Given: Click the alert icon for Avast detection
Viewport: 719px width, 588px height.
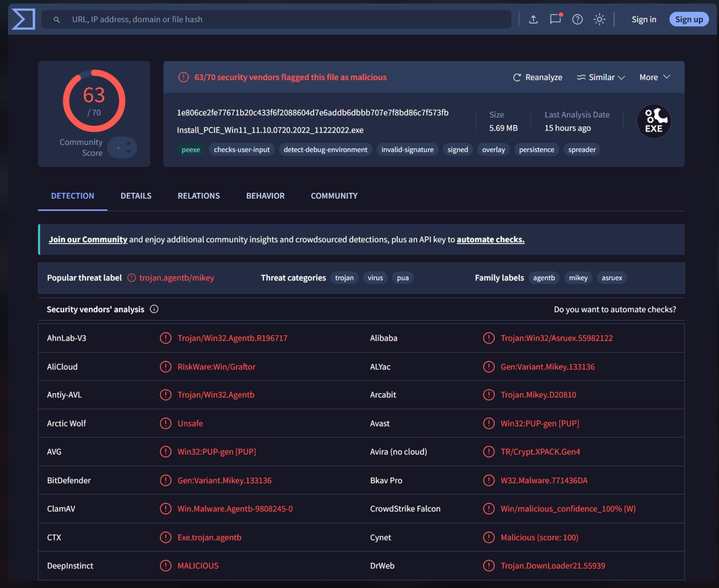Looking at the screenshot, I should click(x=489, y=423).
